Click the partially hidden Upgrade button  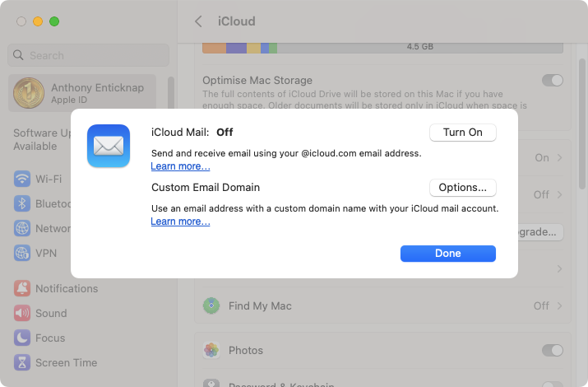(541, 232)
